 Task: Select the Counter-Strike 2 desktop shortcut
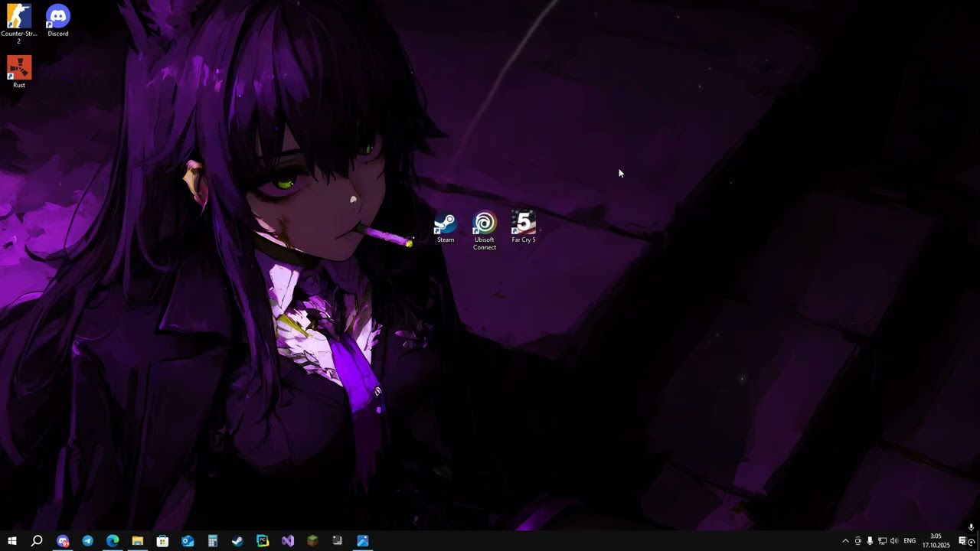click(x=19, y=24)
